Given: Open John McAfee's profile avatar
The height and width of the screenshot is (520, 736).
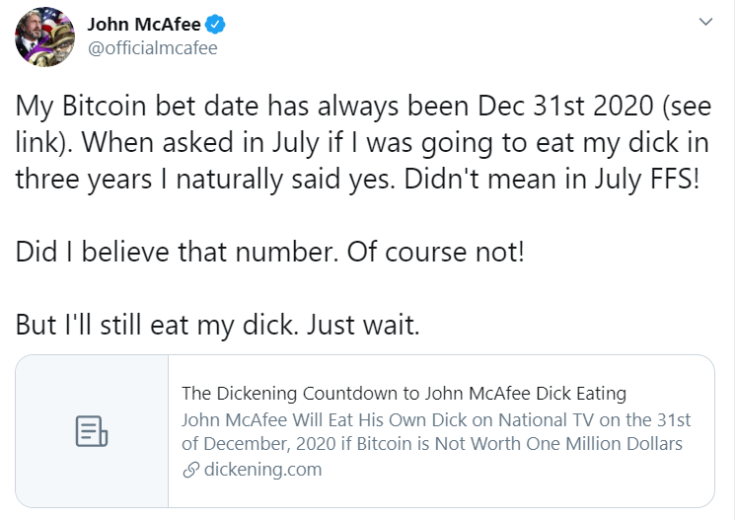Looking at the screenshot, I should [x=45, y=37].
